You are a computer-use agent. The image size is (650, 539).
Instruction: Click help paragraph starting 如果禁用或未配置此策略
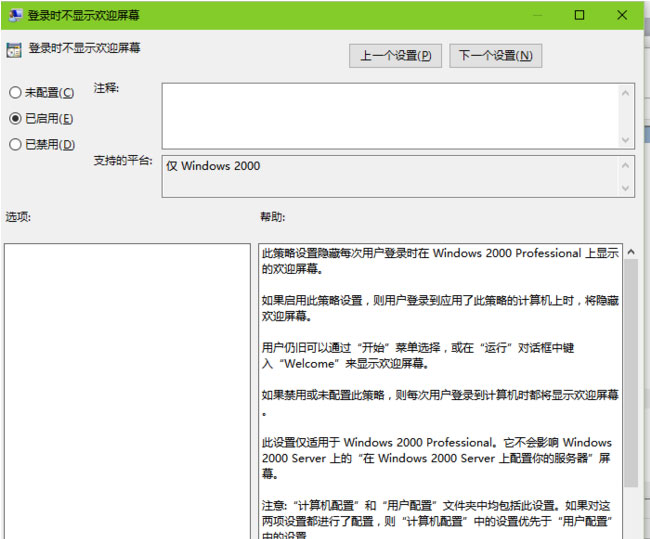pos(440,403)
